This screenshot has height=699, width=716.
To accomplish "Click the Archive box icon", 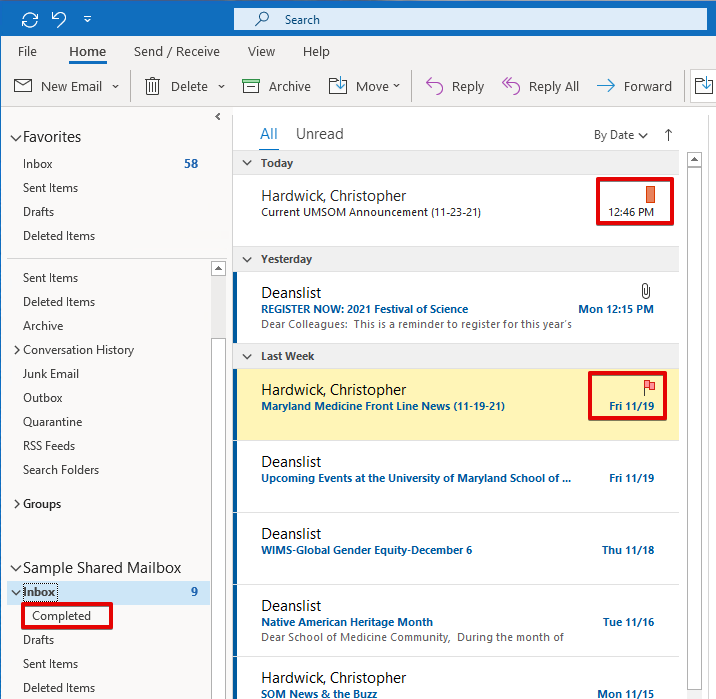I will (251, 86).
